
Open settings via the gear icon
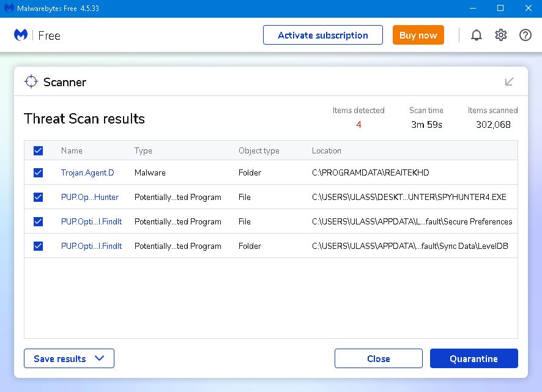pyautogui.click(x=501, y=35)
